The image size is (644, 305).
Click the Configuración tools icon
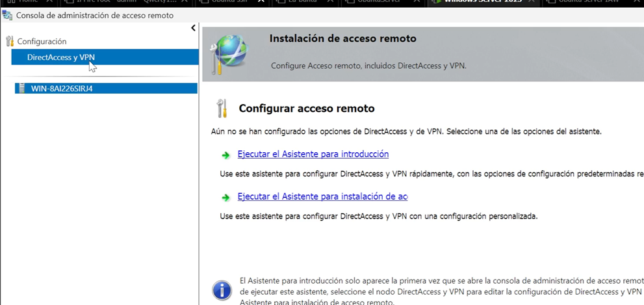[x=10, y=41]
